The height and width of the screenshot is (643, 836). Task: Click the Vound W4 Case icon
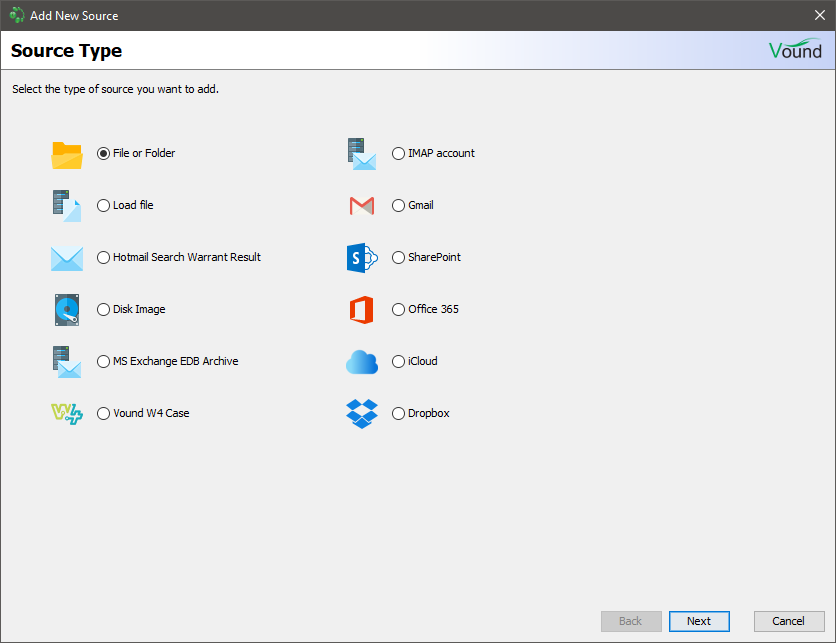click(66, 414)
